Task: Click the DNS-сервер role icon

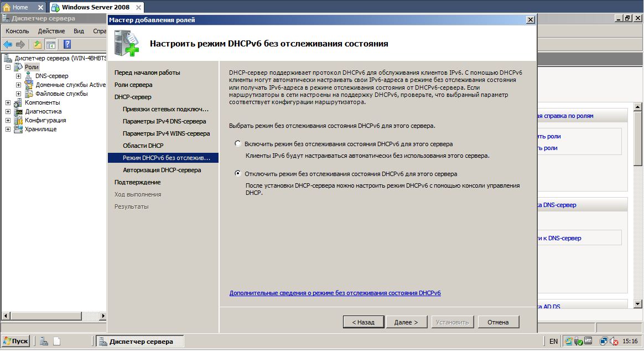Action: point(28,76)
